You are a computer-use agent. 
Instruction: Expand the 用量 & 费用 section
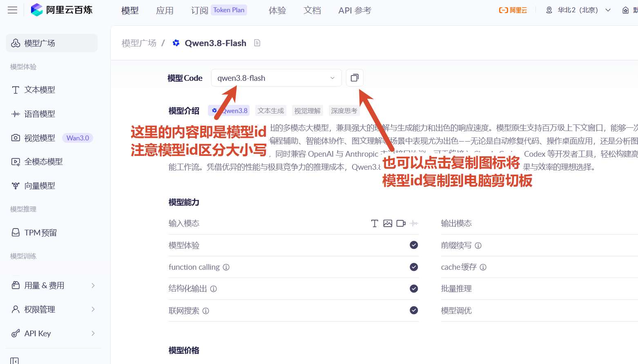point(54,285)
